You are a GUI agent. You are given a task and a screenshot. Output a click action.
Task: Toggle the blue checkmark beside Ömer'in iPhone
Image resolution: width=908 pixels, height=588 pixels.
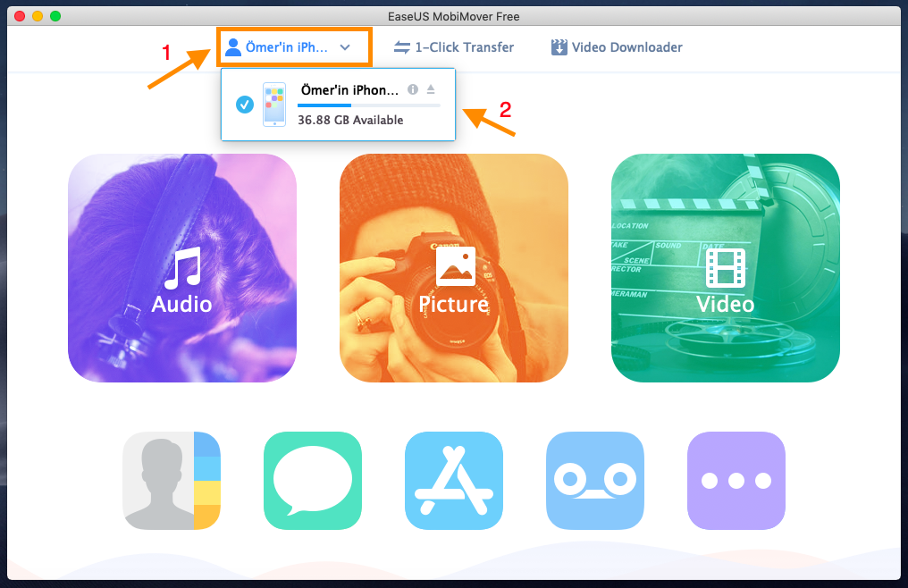click(245, 105)
